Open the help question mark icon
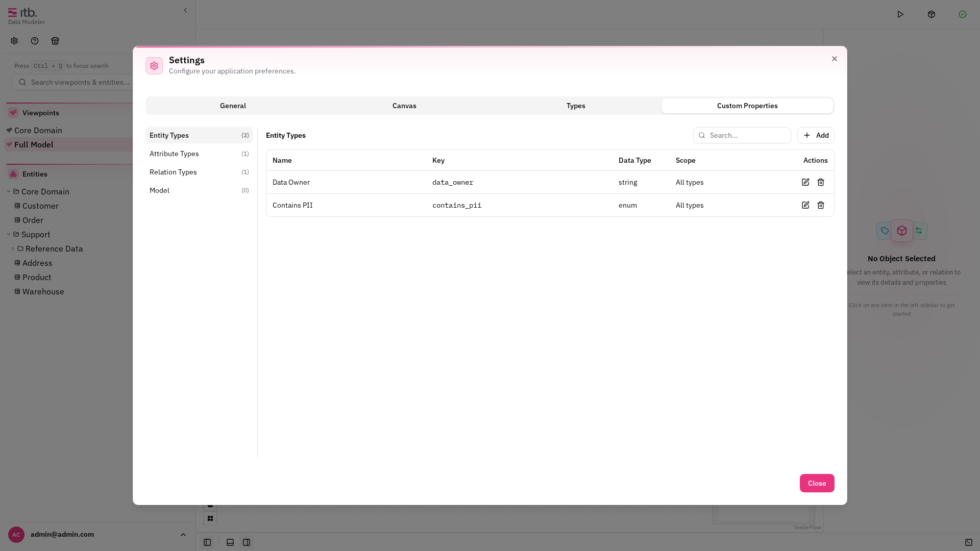Viewport: 980px width, 551px height. coord(35,41)
